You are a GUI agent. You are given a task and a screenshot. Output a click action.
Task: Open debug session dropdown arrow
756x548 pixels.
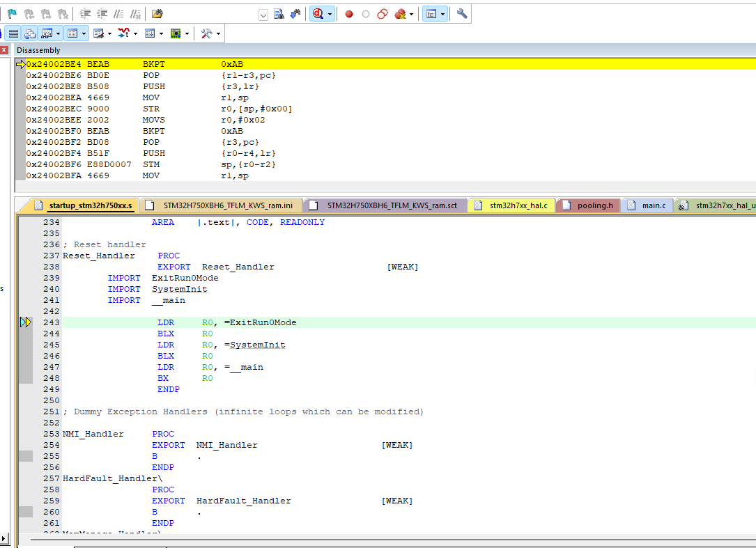click(330, 15)
